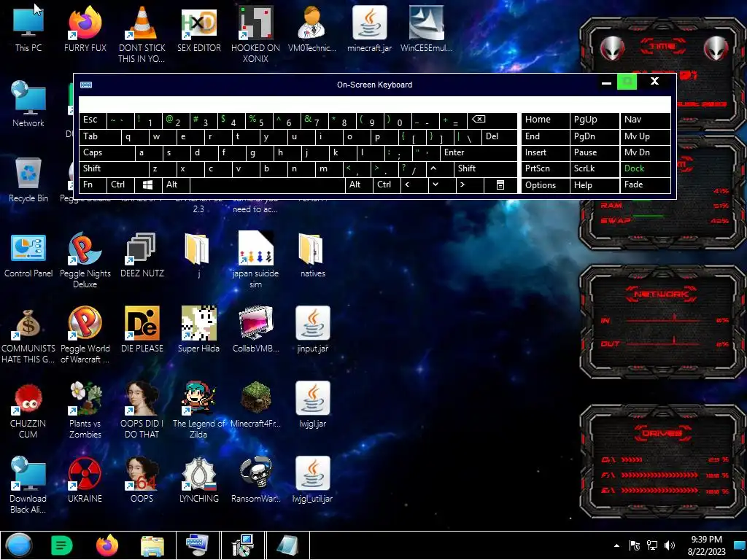This screenshot has height=560, width=747.
Task: Open VM0Technic desktop icon
Action: click(312, 28)
